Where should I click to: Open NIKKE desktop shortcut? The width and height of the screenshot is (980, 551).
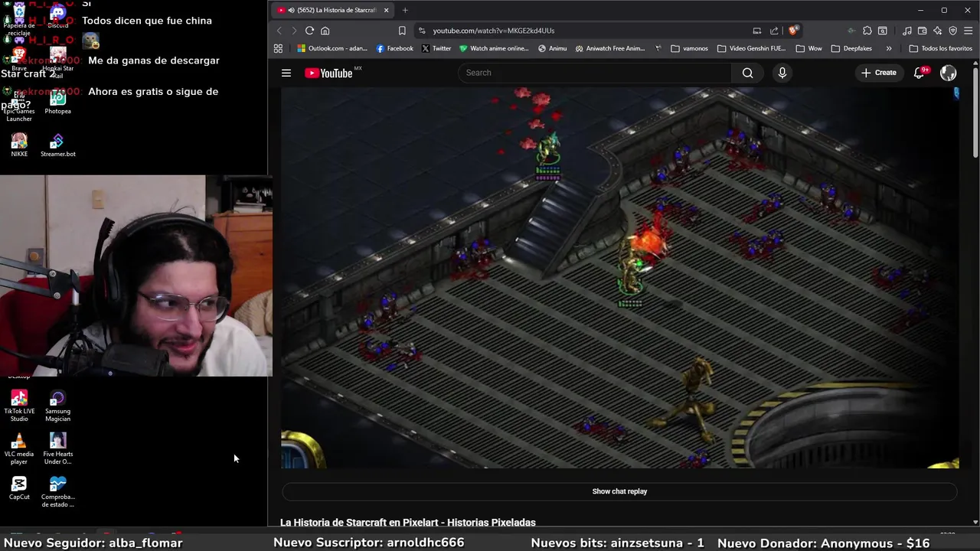point(19,145)
